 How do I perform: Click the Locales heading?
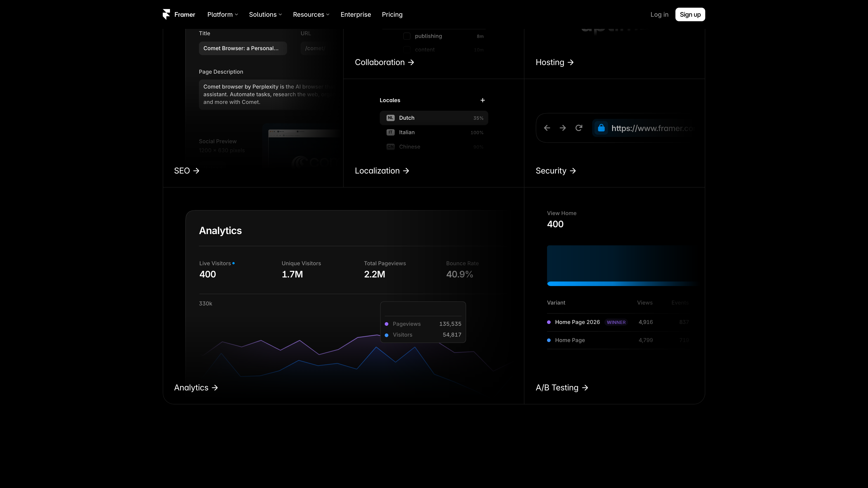tap(390, 100)
